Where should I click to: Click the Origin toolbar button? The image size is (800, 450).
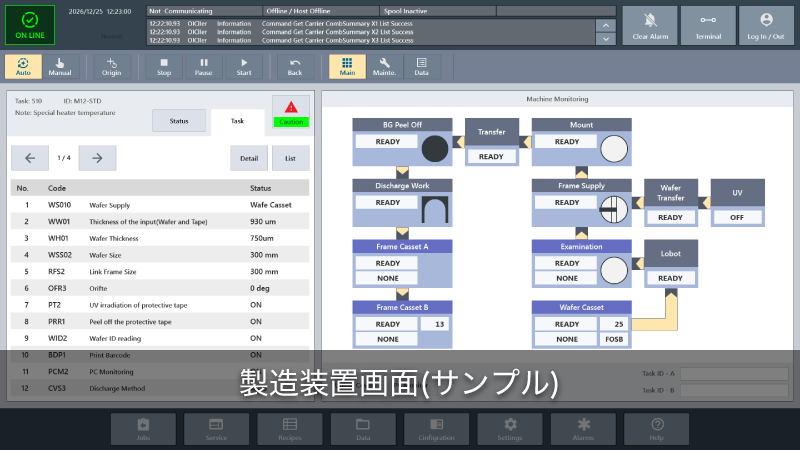[111, 66]
